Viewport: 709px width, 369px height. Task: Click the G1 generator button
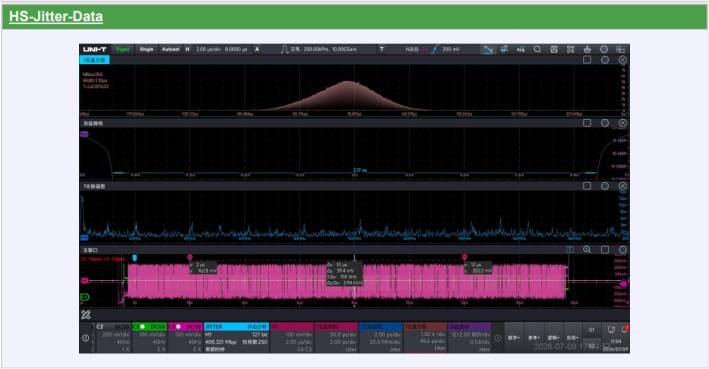(x=591, y=330)
